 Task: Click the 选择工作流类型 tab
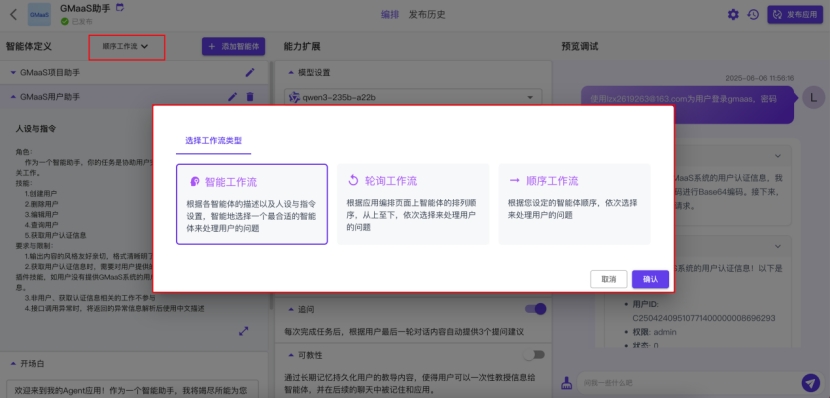click(x=214, y=140)
